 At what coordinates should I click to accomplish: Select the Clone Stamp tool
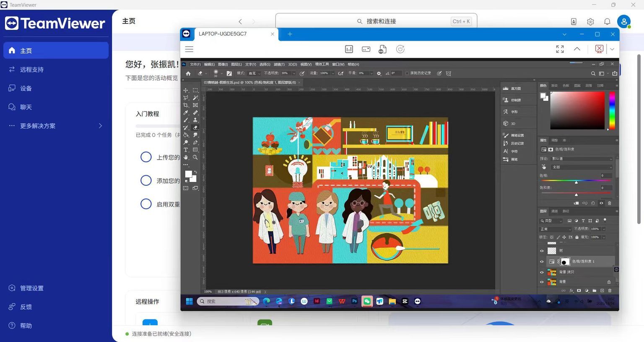pyautogui.click(x=195, y=120)
